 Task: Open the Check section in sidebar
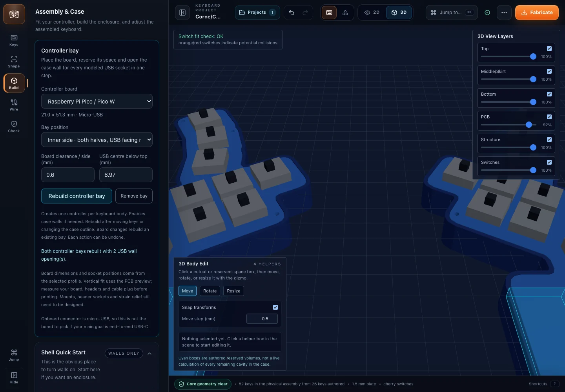click(14, 126)
